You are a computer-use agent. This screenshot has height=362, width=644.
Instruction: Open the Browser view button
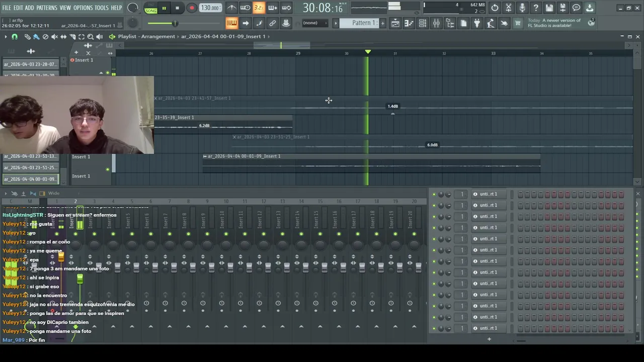tap(450, 23)
